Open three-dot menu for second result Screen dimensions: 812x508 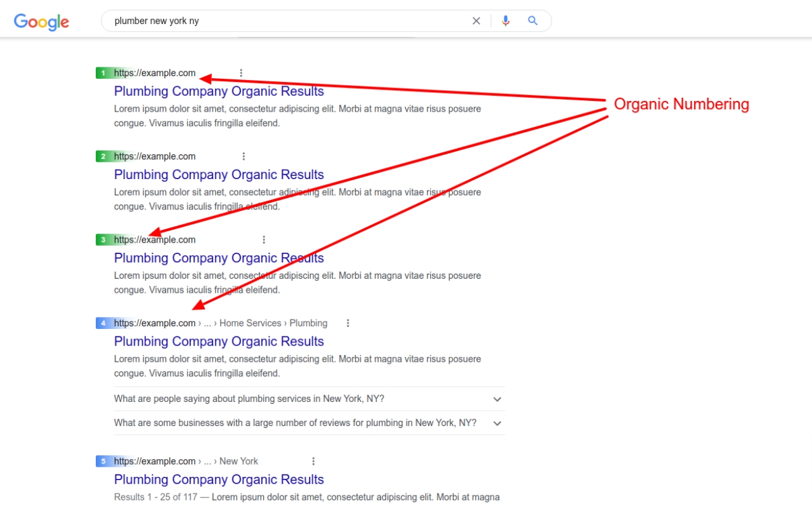tap(244, 156)
